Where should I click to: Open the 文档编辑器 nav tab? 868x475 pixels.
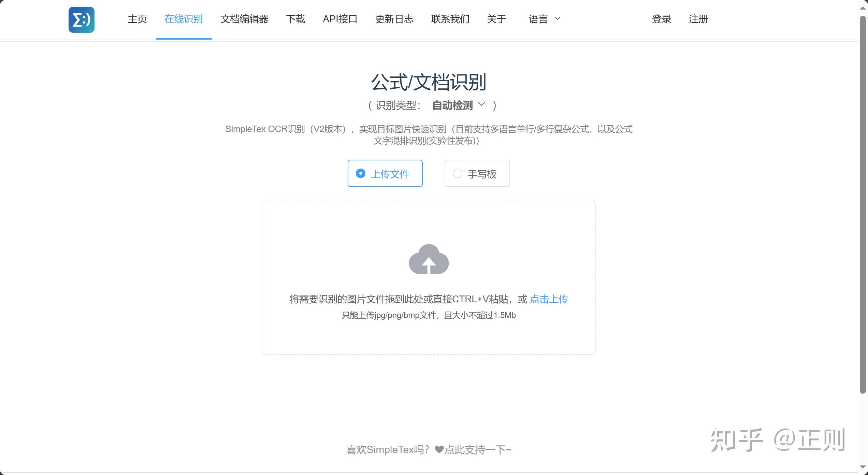[244, 19]
